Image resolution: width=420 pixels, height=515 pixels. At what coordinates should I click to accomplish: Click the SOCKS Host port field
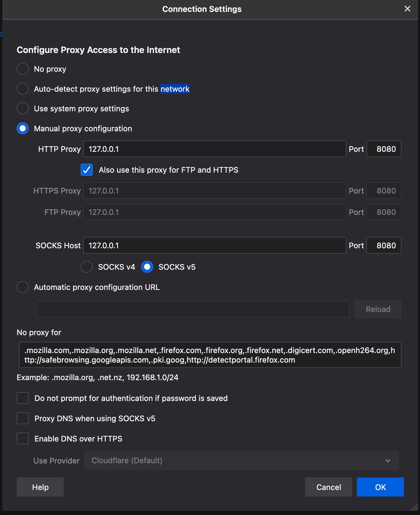(x=384, y=245)
